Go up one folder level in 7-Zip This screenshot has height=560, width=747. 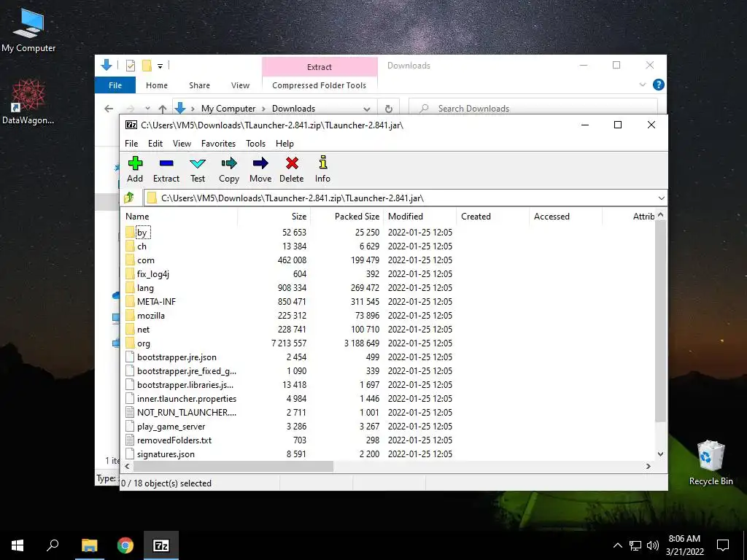pyautogui.click(x=129, y=198)
